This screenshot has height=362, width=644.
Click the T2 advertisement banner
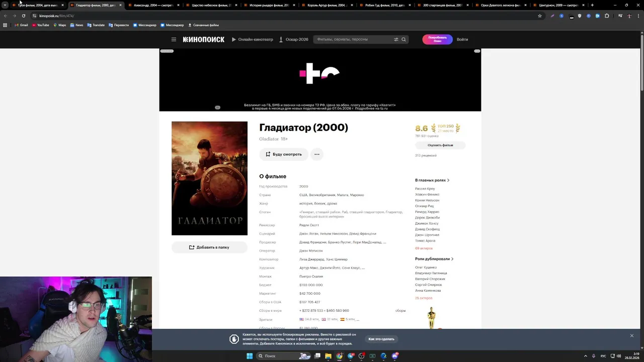point(320,80)
